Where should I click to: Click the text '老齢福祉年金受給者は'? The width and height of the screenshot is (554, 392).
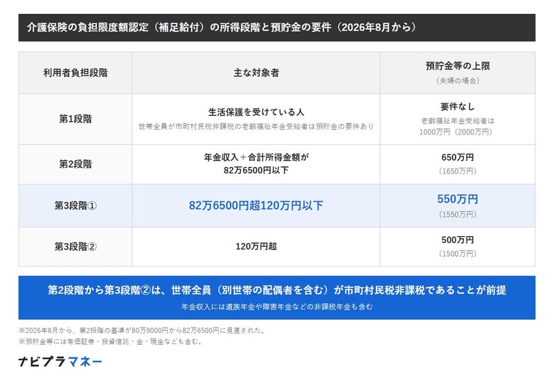458,121
